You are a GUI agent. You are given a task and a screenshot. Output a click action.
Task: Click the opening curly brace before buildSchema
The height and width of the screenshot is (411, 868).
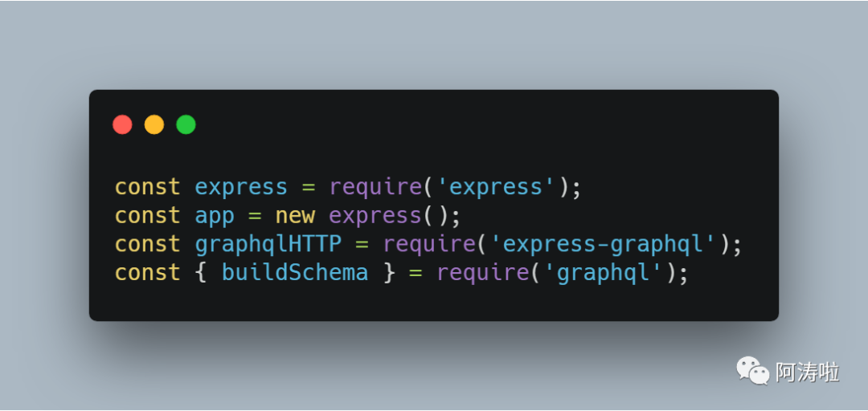[201, 273]
